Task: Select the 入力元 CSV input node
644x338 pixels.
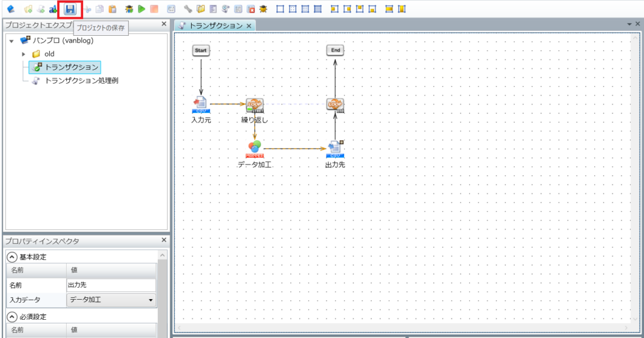Action: [x=200, y=104]
